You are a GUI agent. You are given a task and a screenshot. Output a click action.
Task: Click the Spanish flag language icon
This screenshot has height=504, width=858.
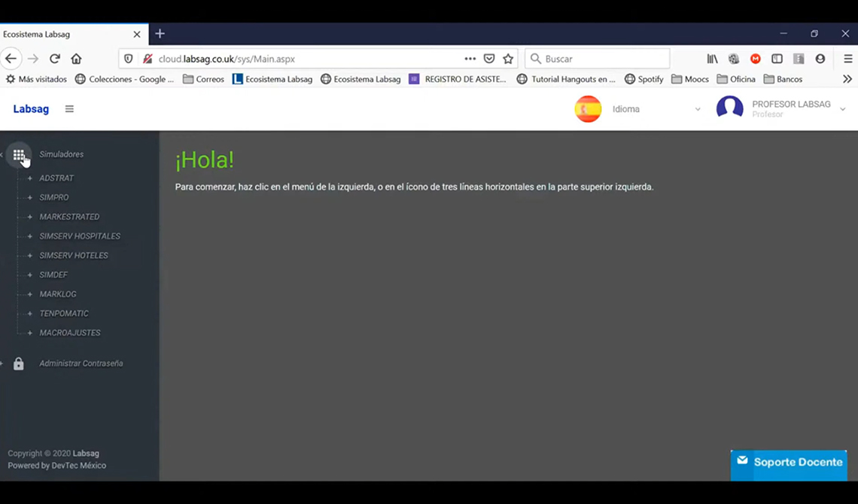click(589, 109)
